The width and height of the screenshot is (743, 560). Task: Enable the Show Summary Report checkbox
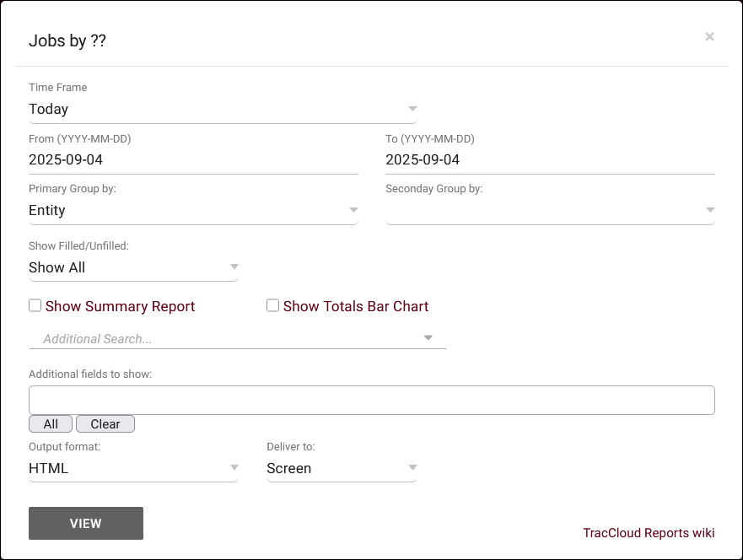pyautogui.click(x=35, y=306)
